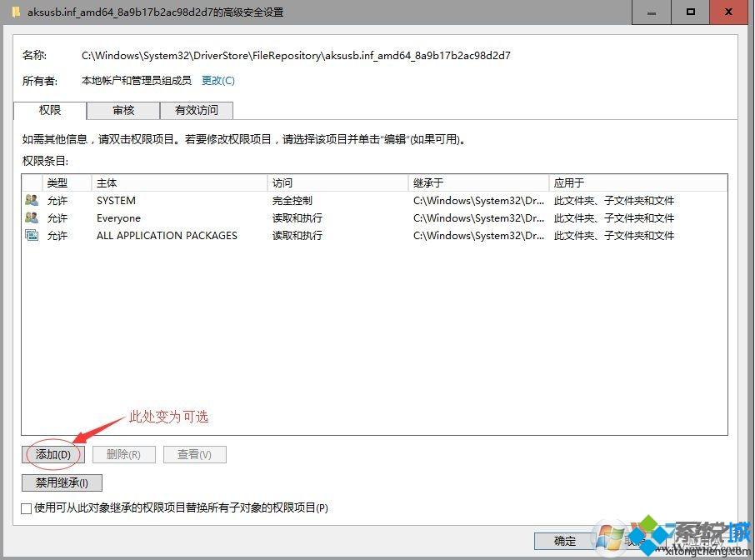Click 完全控制 access cell
The width and height of the screenshot is (755, 560).
[292, 200]
